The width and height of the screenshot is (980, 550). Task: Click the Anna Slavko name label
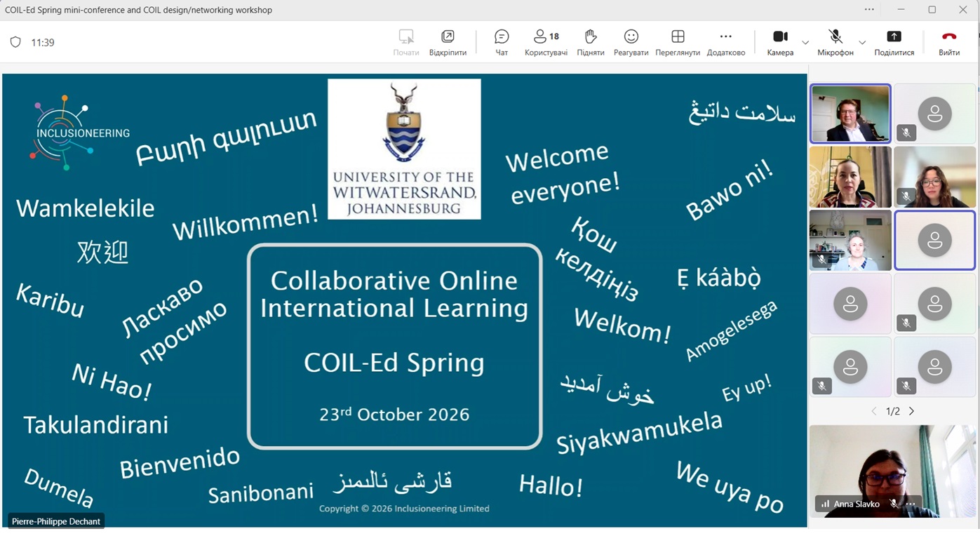coord(857,504)
